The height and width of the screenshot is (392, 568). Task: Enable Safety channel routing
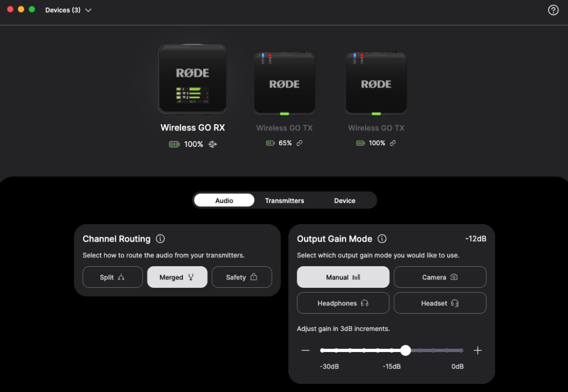click(x=242, y=277)
